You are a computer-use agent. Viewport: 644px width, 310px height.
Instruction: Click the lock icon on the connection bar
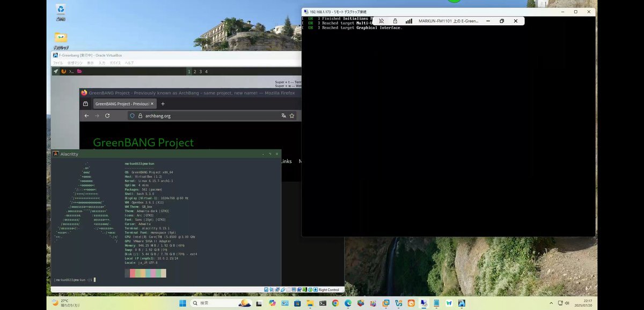pyautogui.click(x=395, y=21)
